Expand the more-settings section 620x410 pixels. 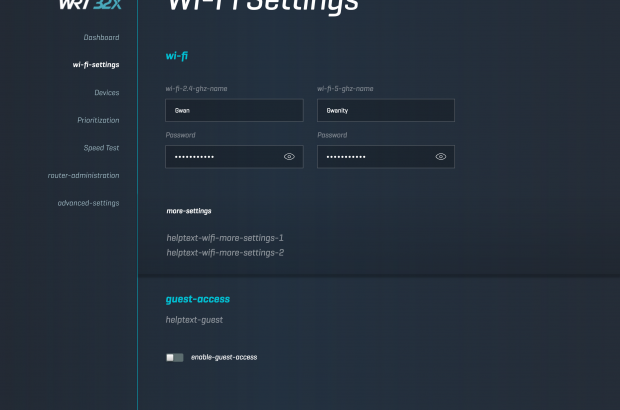point(189,211)
